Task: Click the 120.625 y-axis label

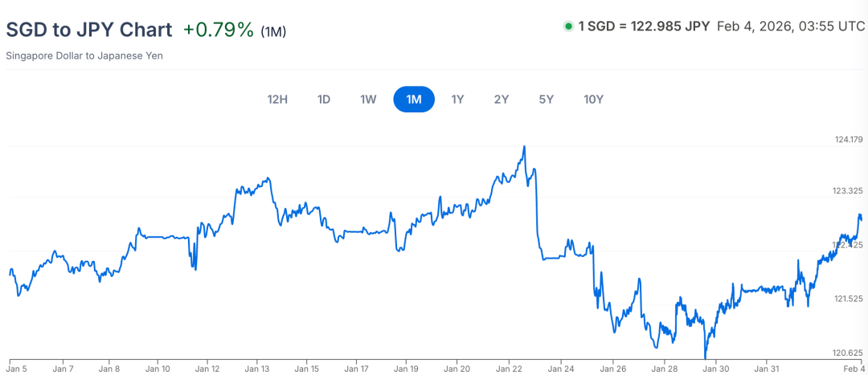Action: point(849,353)
